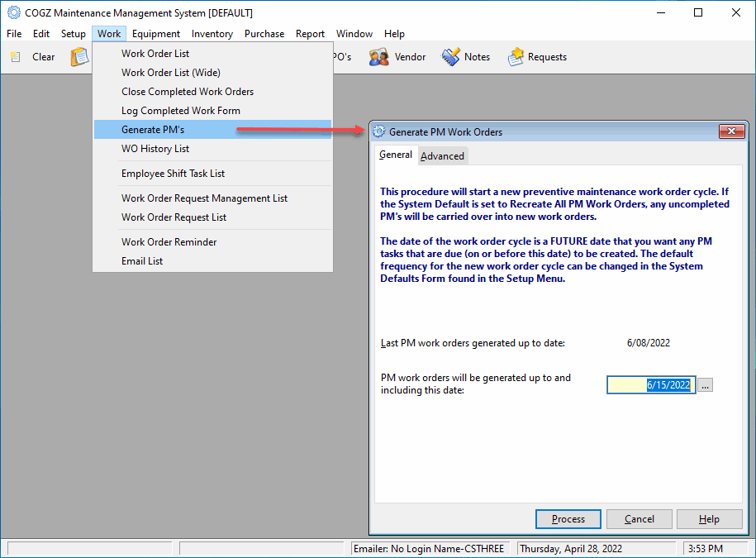Minimize the COGZ main window

pos(660,12)
